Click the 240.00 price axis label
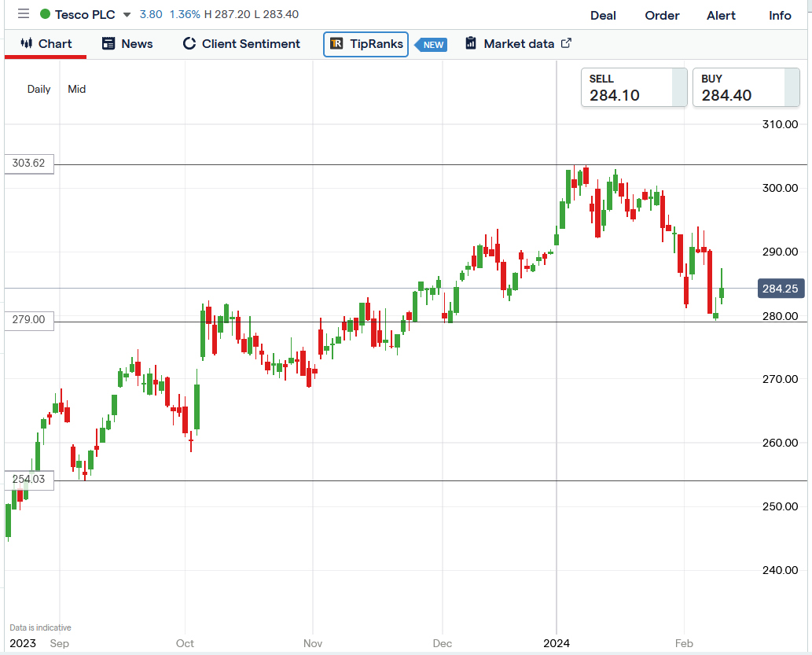Viewport: 812px width, 655px height. tap(780, 571)
